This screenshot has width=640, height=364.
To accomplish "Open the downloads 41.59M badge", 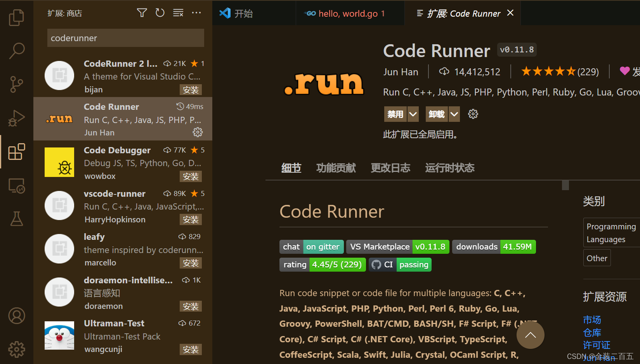I will click(x=494, y=247).
